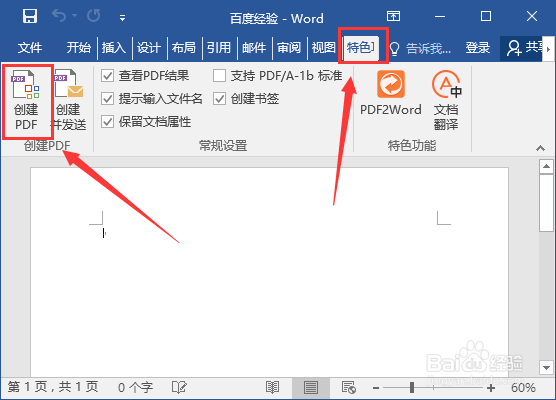Toggle 创建书签 checkbox
The image size is (556, 400).
[219, 99]
